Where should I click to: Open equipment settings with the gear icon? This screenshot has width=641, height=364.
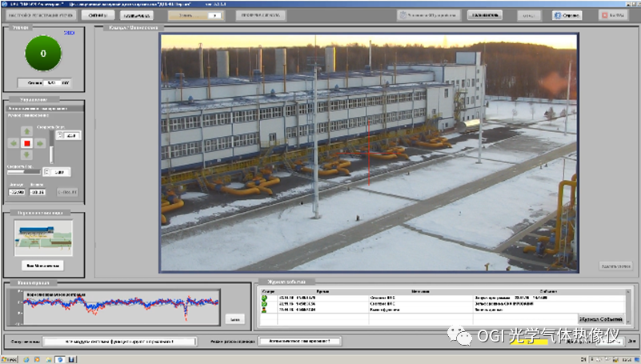click(x=428, y=15)
